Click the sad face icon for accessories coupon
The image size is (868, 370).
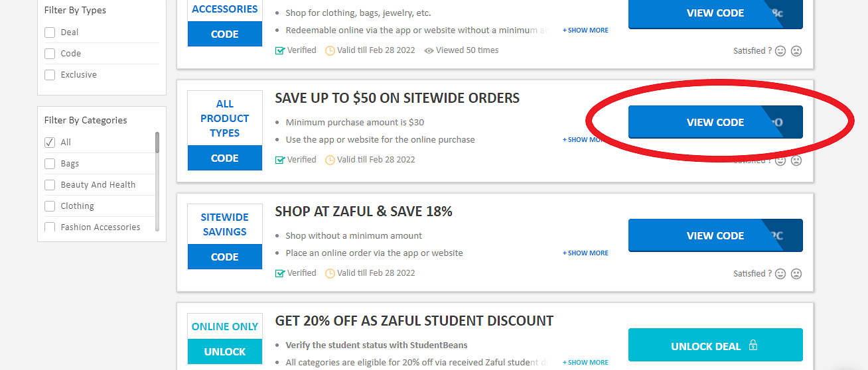[796, 51]
